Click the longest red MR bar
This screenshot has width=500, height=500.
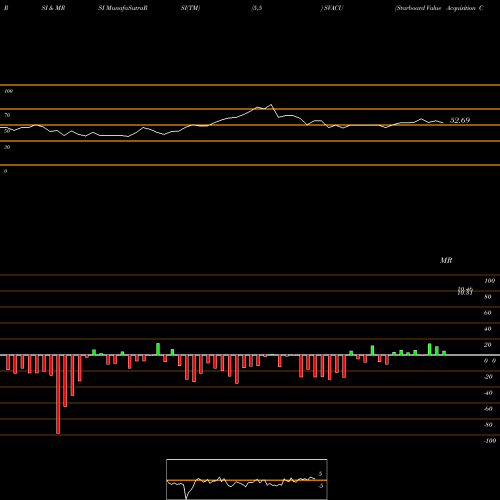[x=58, y=394]
